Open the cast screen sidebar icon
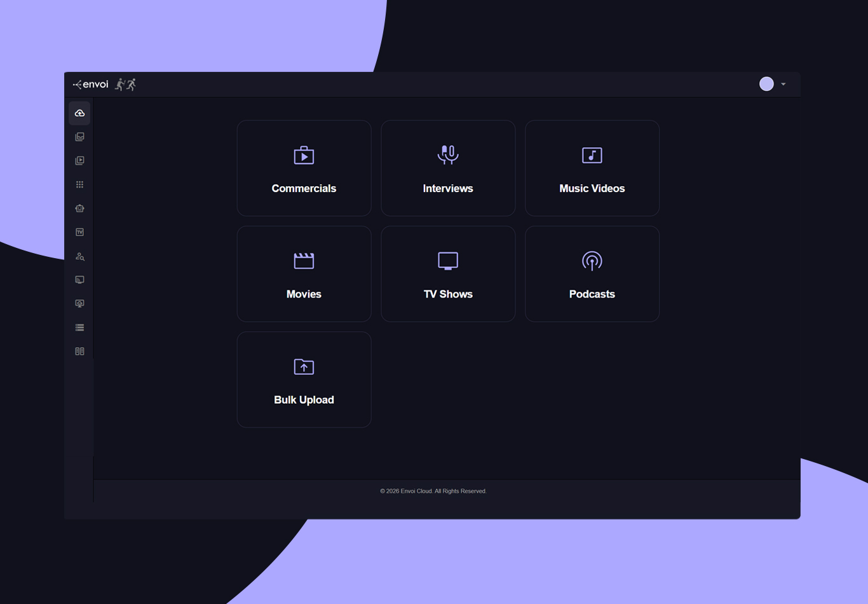 coord(79,280)
